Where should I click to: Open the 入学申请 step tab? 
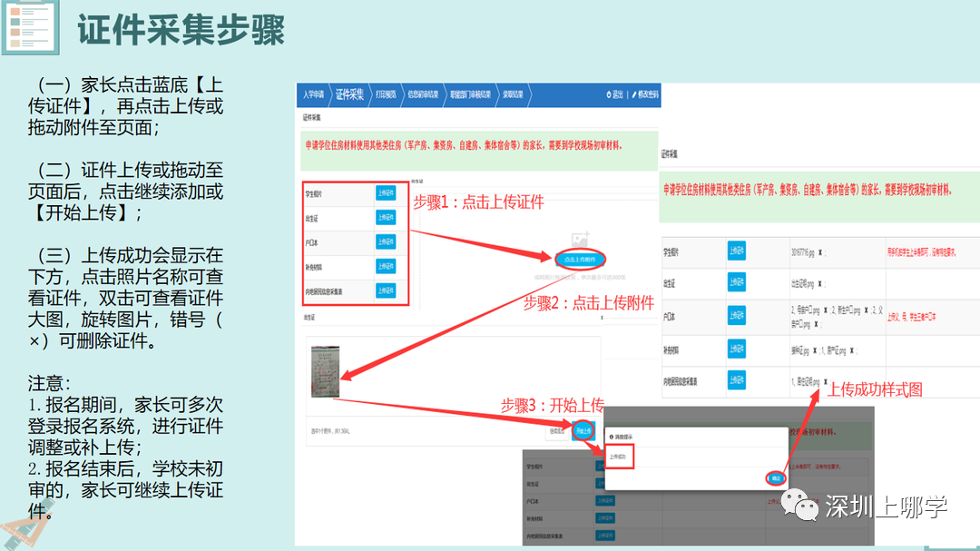(313, 94)
